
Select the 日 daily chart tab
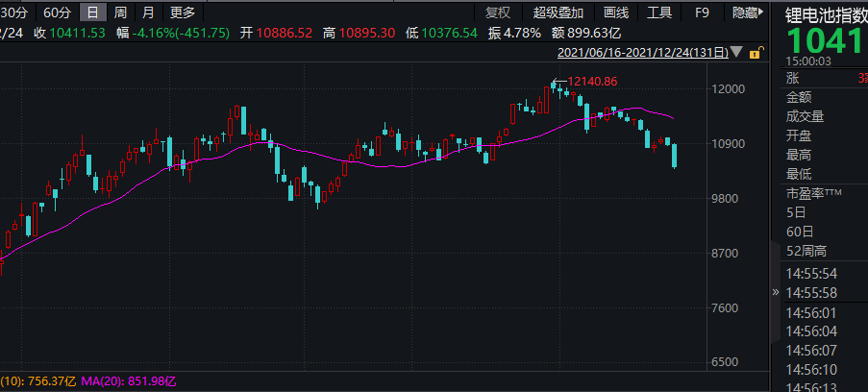tap(92, 12)
